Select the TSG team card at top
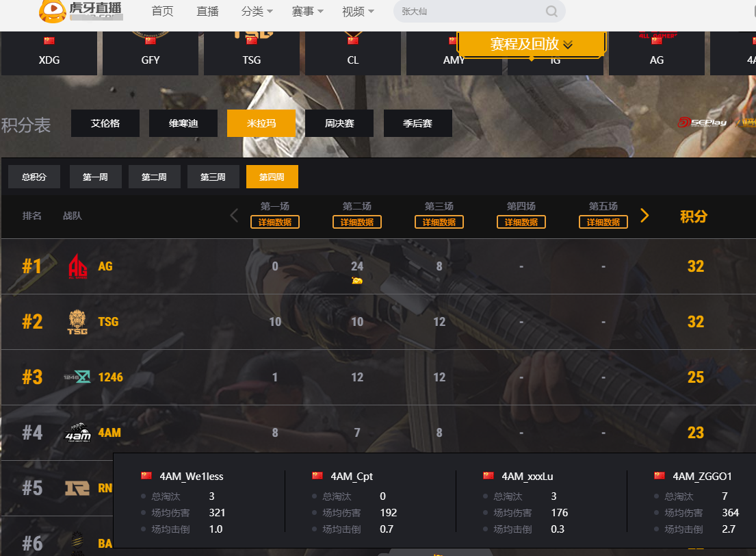This screenshot has height=556, width=756. 252,53
